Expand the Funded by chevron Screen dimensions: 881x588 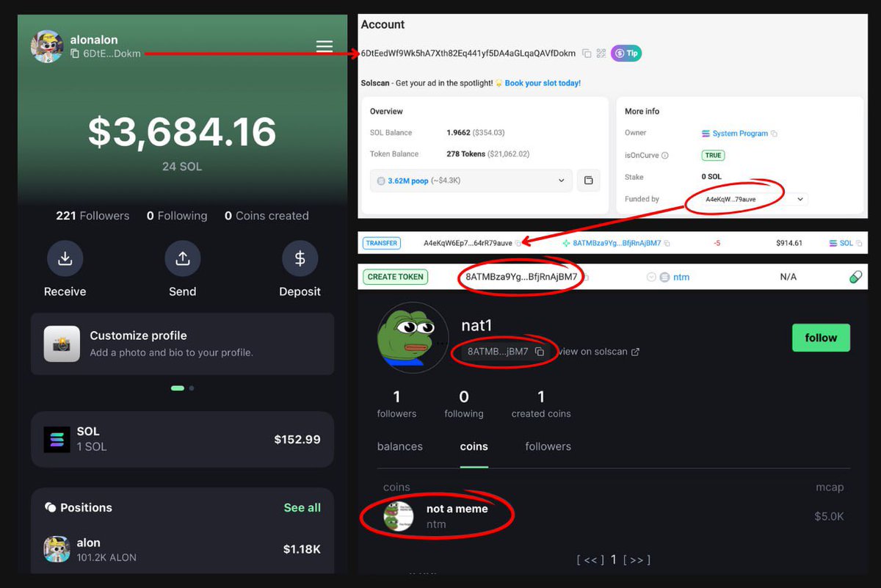[x=800, y=199]
